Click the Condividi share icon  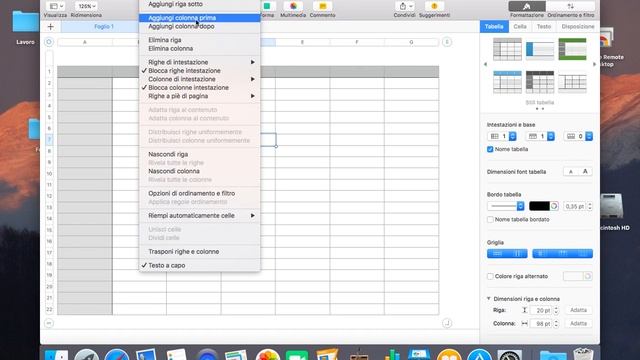pyautogui.click(x=404, y=6)
